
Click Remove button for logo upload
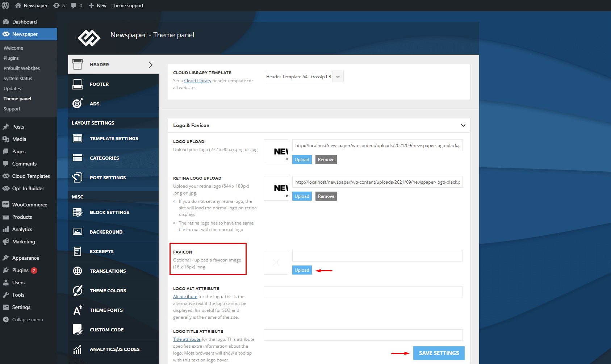[x=326, y=160]
